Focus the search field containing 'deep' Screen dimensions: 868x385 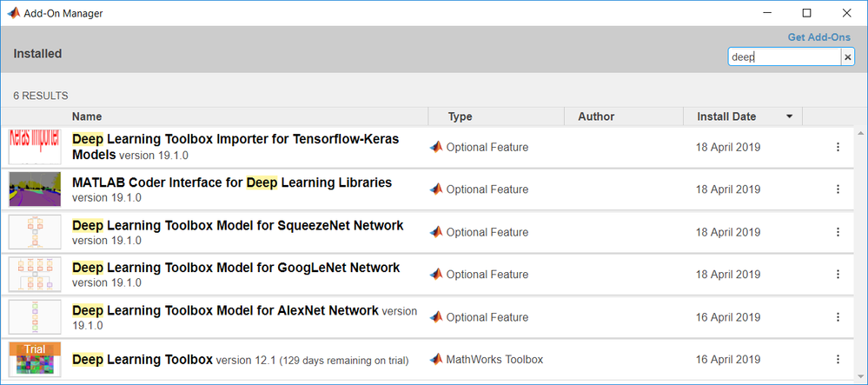click(785, 57)
